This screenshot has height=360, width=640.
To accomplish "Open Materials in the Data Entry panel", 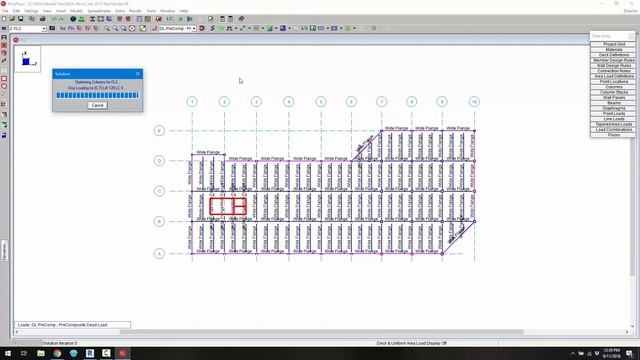I will pos(613,49).
